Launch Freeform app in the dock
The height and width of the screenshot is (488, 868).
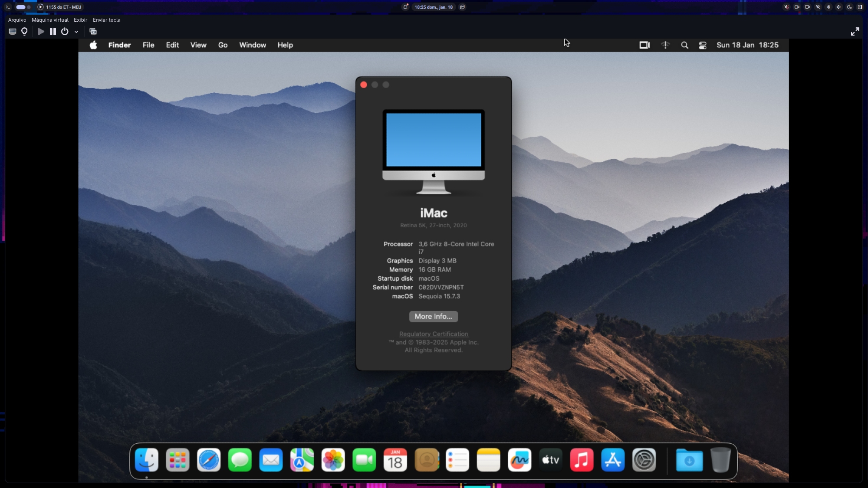[x=519, y=460]
